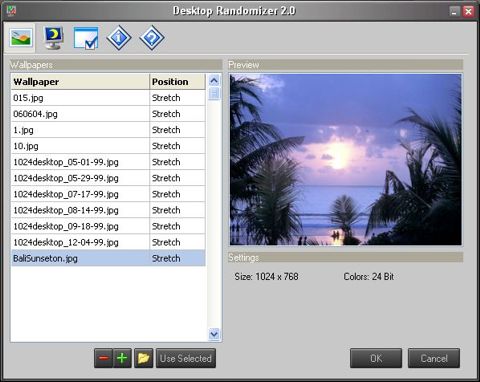Click the Cancel button
Screen dimensions: 480x382
434,358
